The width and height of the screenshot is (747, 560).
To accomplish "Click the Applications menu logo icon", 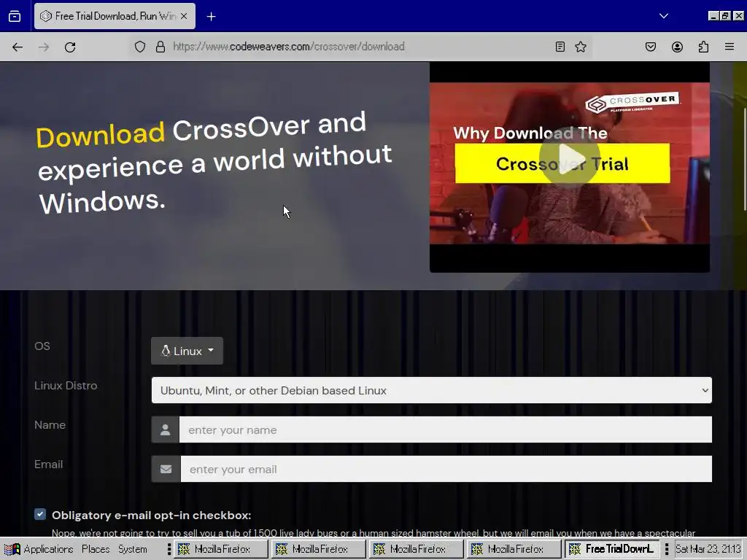I will point(12,549).
